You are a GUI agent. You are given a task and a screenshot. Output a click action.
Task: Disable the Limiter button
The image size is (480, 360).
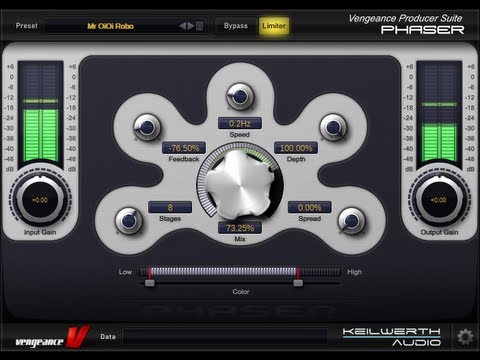point(274,26)
